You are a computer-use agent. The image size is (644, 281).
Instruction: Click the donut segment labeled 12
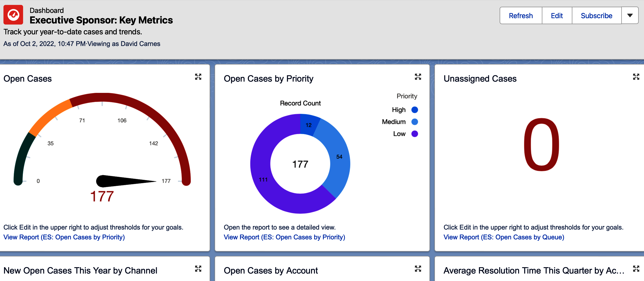pyautogui.click(x=309, y=125)
